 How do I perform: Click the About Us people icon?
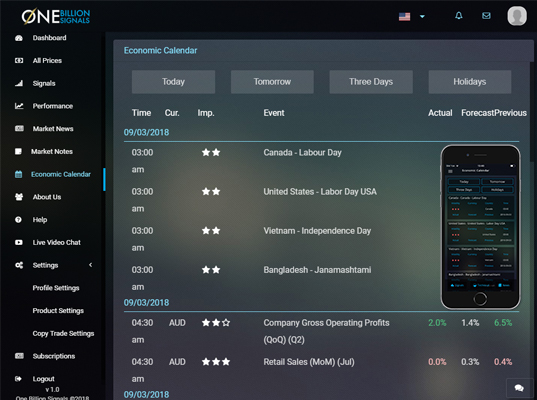coord(19,197)
